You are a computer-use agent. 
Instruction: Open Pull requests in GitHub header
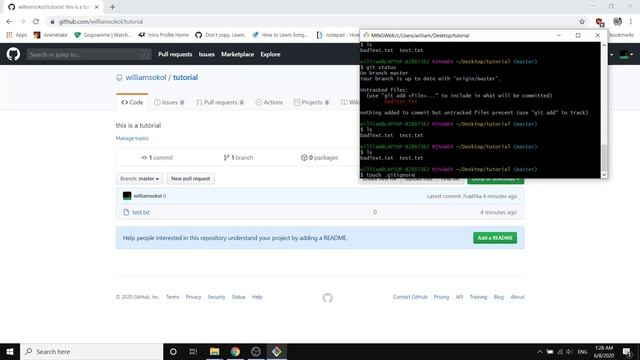point(175,54)
